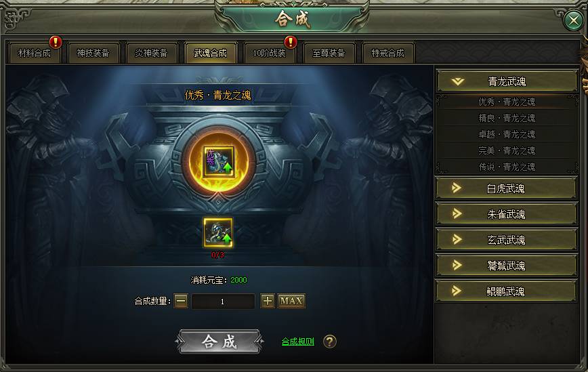
Task: Click the material dragon soul icon showing 0/3
Action: click(x=218, y=232)
